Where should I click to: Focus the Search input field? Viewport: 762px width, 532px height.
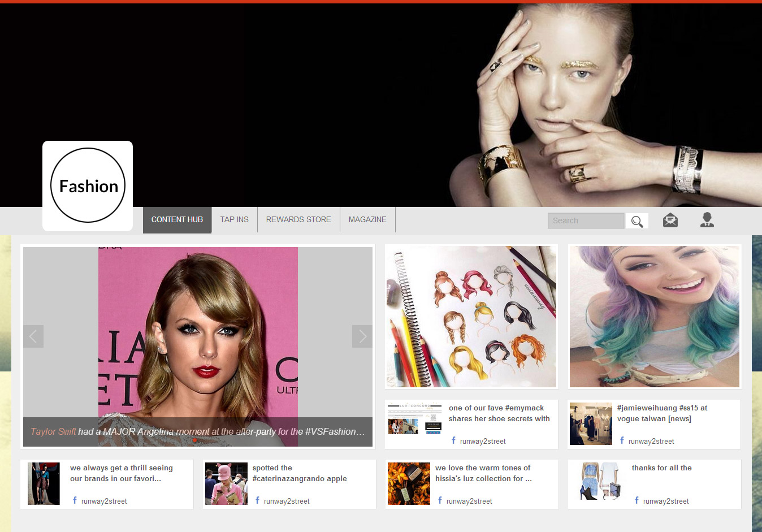pyautogui.click(x=586, y=221)
